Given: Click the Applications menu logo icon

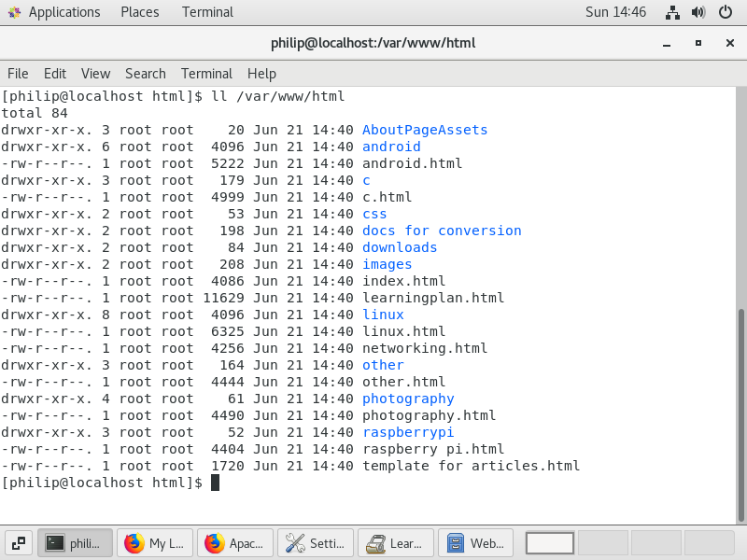Looking at the screenshot, I should click(15, 12).
